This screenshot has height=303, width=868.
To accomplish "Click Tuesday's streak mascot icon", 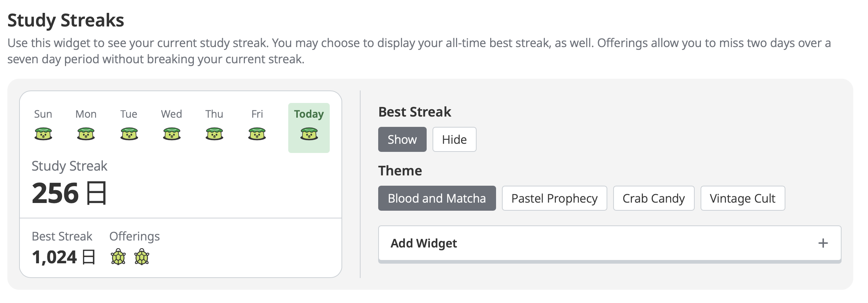I will coord(129,133).
